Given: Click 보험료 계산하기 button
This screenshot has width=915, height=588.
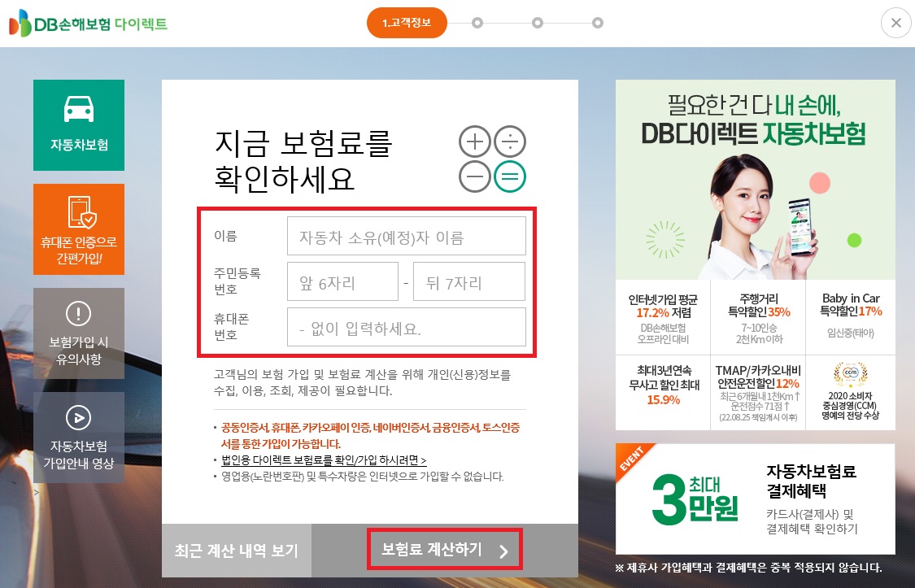Looking at the screenshot, I should pyautogui.click(x=445, y=550).
